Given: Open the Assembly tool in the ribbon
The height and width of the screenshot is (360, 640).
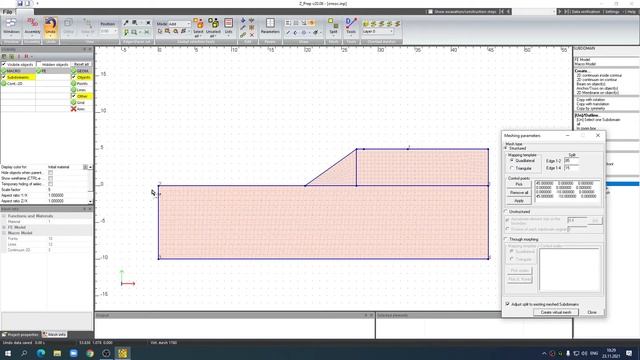Looking at the screenshot, I should [x=32, y=26].
